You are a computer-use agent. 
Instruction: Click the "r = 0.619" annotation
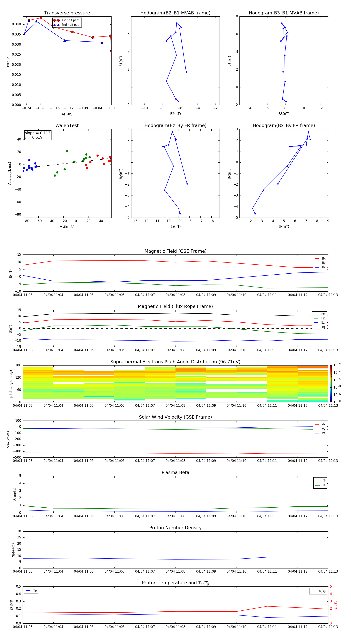34,137
